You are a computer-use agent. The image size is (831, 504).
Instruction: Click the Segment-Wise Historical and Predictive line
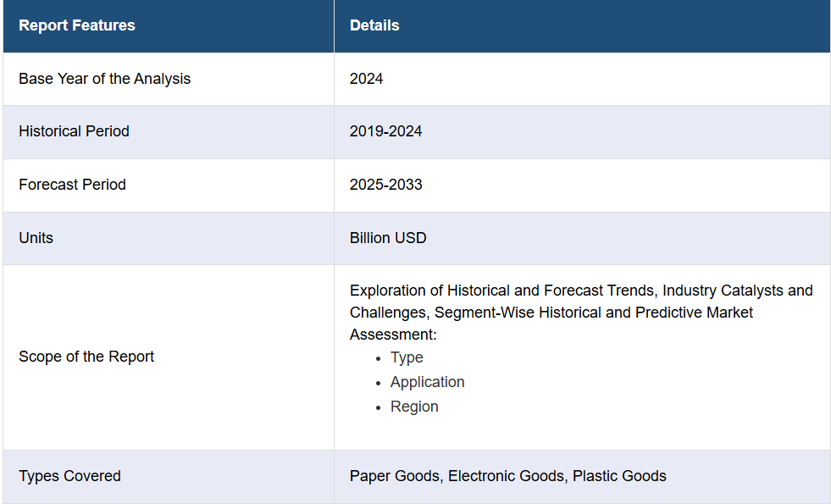coord(551,313)
